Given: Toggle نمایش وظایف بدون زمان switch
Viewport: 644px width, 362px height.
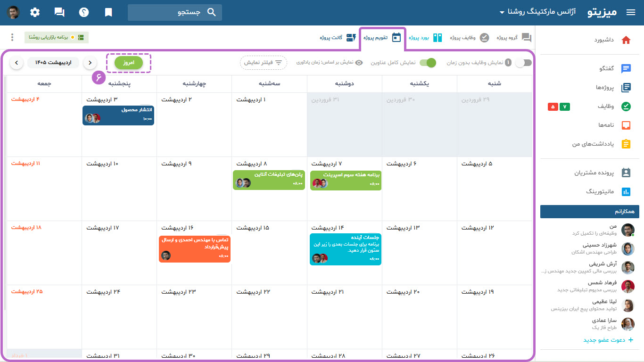Looking at the screenshot, I should [x=523, y=63].
